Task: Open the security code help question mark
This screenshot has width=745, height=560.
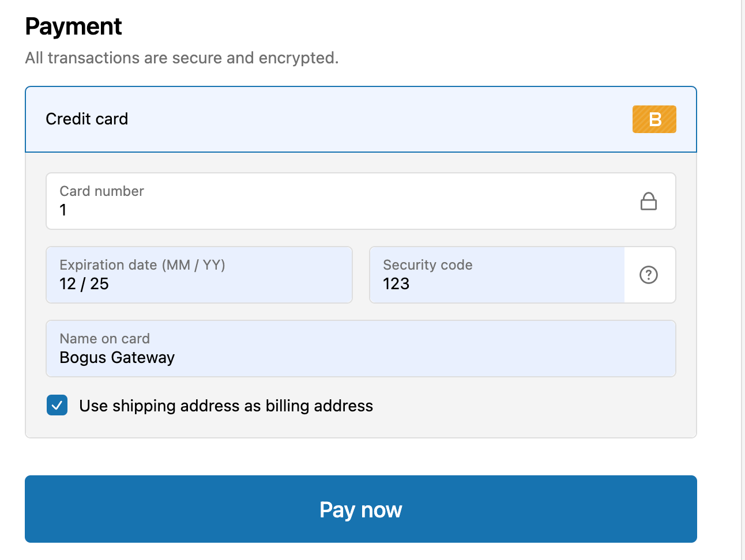Action: [x=649, y=275]
